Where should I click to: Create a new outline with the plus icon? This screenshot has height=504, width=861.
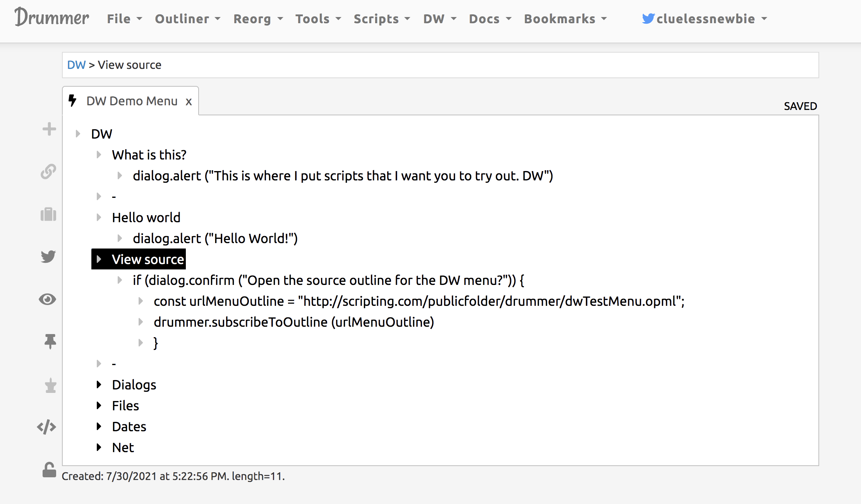pos(49,129)
